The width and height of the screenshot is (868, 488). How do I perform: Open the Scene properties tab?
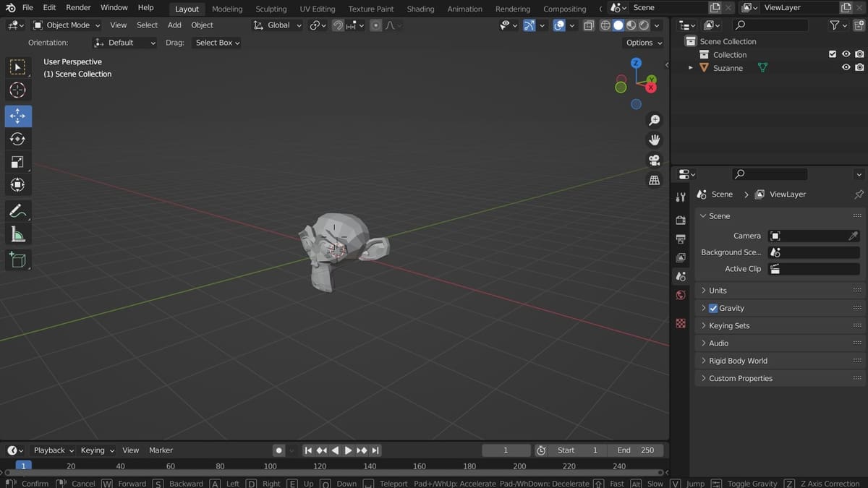click(680, 276)
